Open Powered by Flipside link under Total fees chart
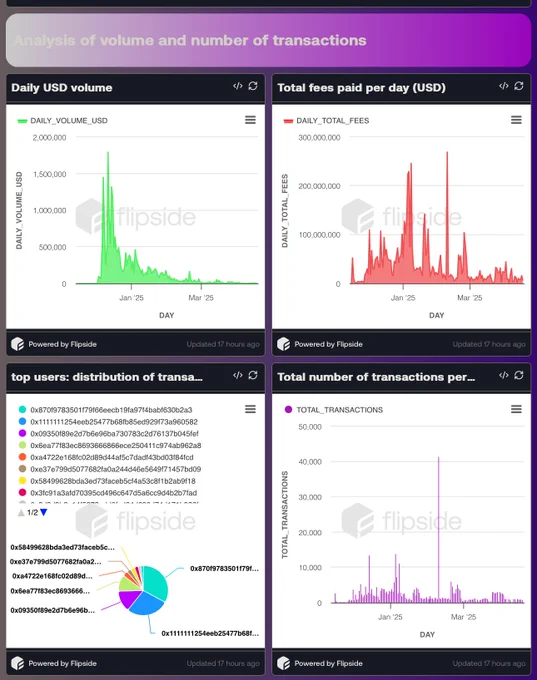 (320, 344)
